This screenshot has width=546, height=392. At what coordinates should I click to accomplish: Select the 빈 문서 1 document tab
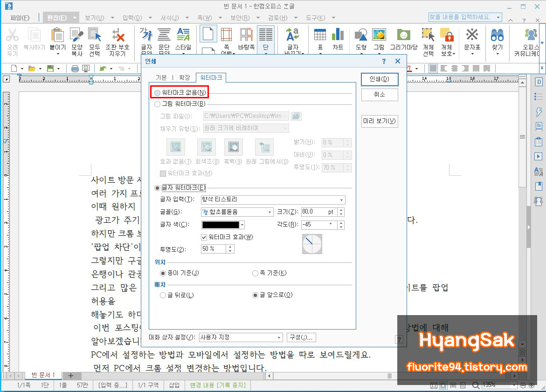pyautogui.click(x=43, y=375)
